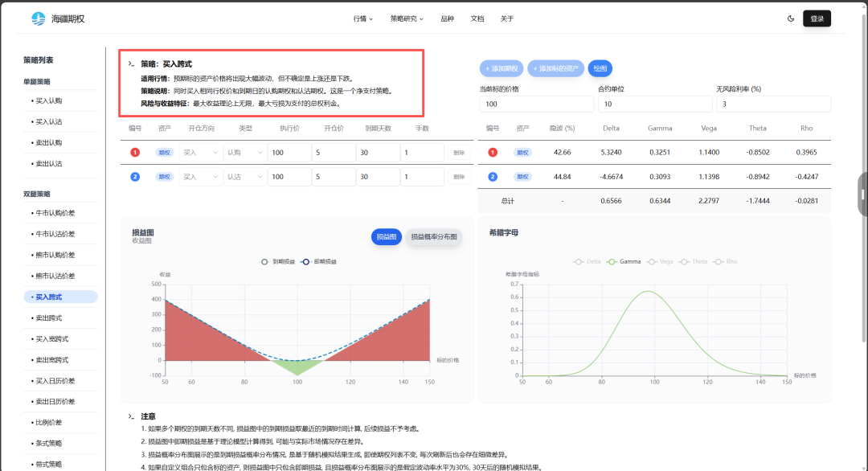Open the 类型 dropdown showing 认沽
This screenshot has height=471, width=868.
tap(244, 177)
